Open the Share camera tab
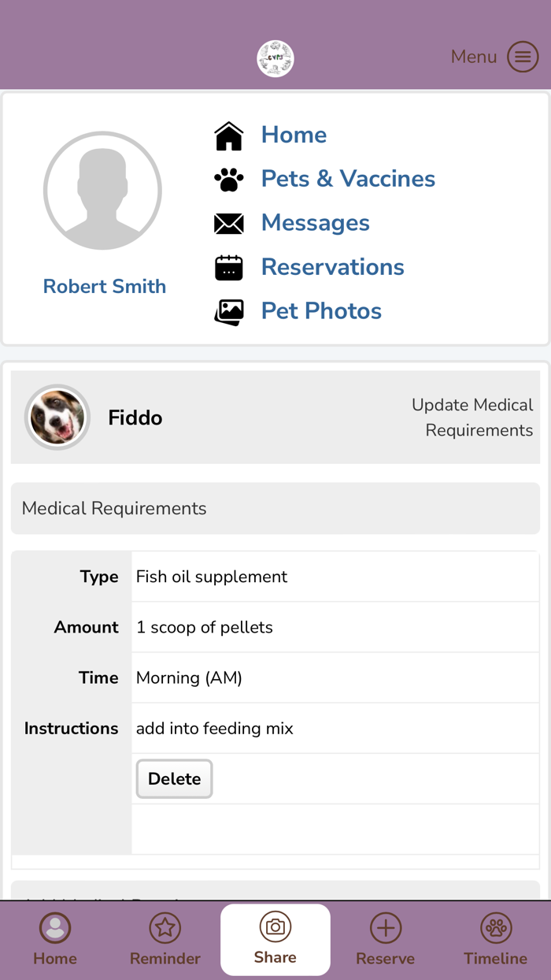Viewport: 551px width, 980px height. point(275,939)
